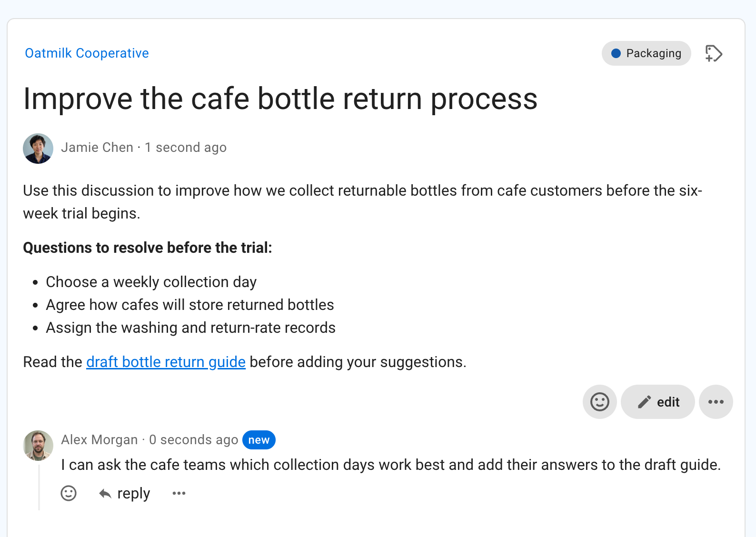
Task: Open the draft bottle return guide link
Action: click(166, 362)
